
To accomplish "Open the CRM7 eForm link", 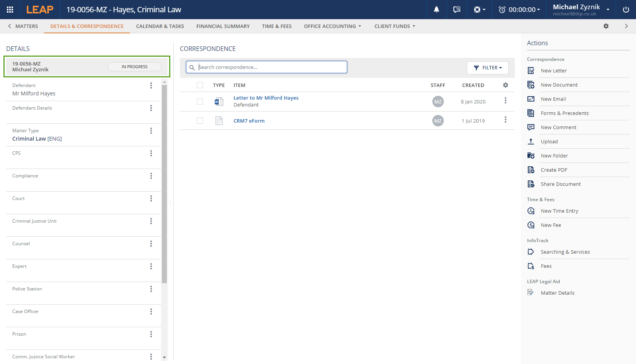I will coord(249,121).
